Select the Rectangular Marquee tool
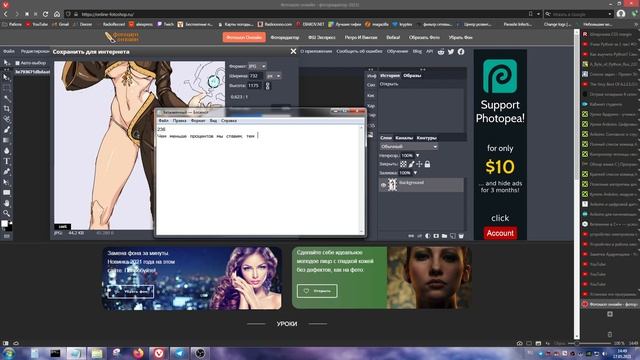The height and width of the screenshot is (360, 640). pyautogui.click(x=7, y=88)
